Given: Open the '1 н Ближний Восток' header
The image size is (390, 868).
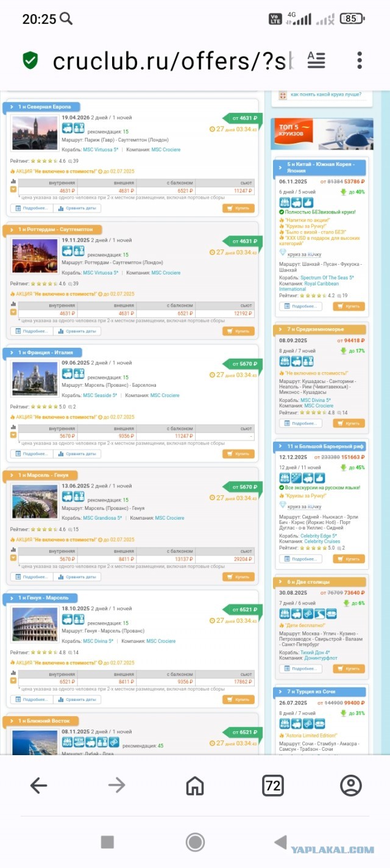Looking at the screenshot, I should coord(41,721).
